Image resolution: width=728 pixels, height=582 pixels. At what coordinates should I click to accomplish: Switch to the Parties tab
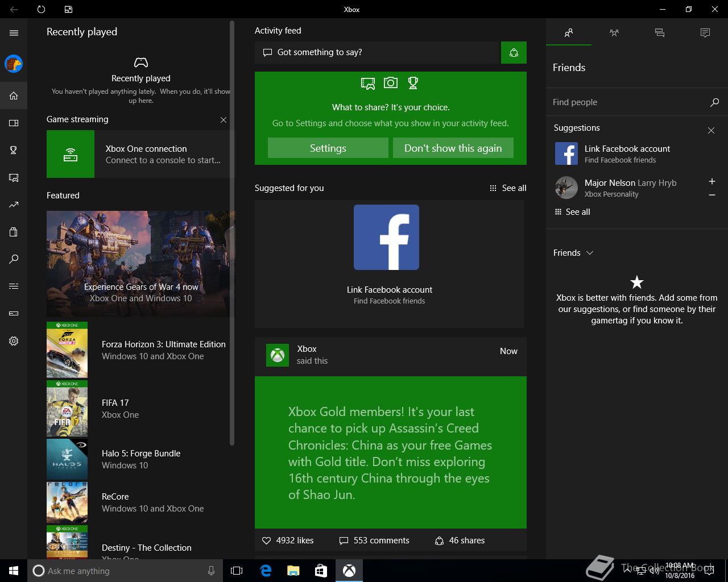pyautogui.click(x=614, y=33)
